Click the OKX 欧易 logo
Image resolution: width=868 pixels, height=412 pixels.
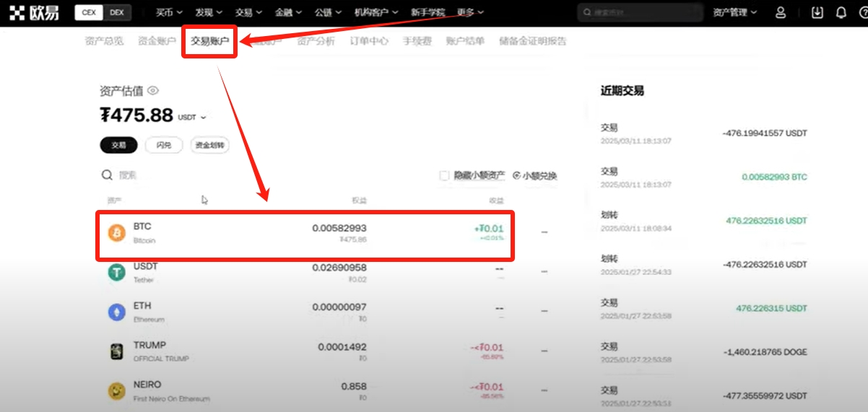34,12
